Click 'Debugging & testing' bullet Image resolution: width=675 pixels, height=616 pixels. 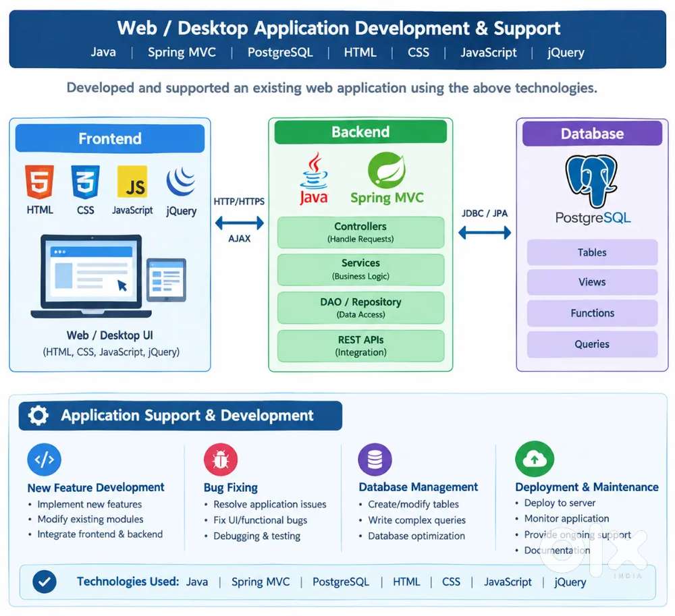257,536
